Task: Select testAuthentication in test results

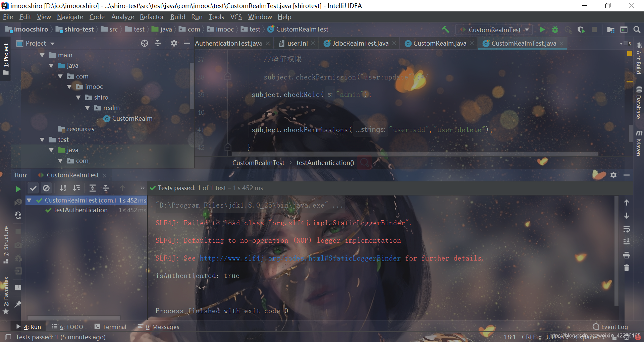Action: 81,210
